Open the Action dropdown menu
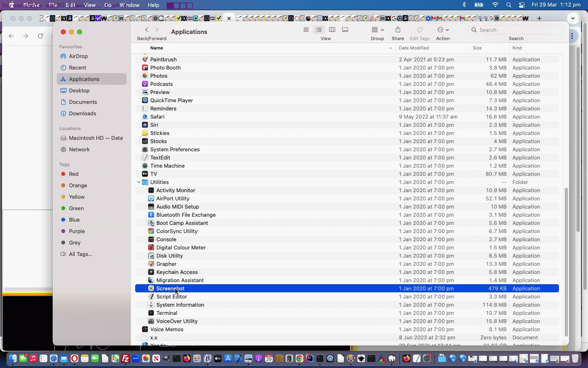Screen dimensions: 588x368 (x=443, y=30)
